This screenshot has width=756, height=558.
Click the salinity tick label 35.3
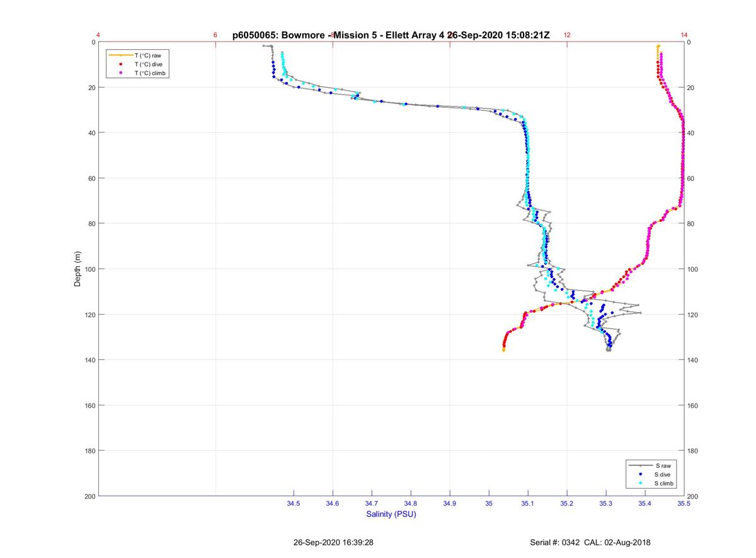(606, 503)
